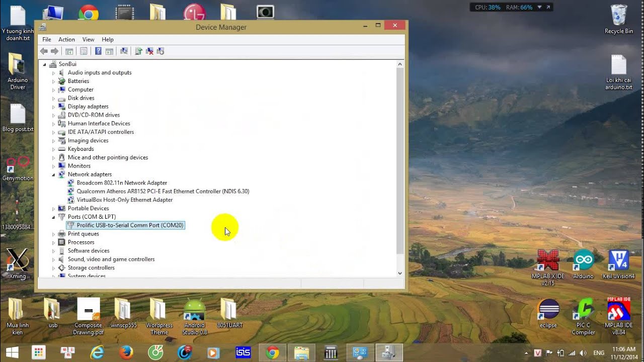Open the Keil uVision4 desktop shortcut
This screenshot has width=644, height=362.
click(618, 264)
